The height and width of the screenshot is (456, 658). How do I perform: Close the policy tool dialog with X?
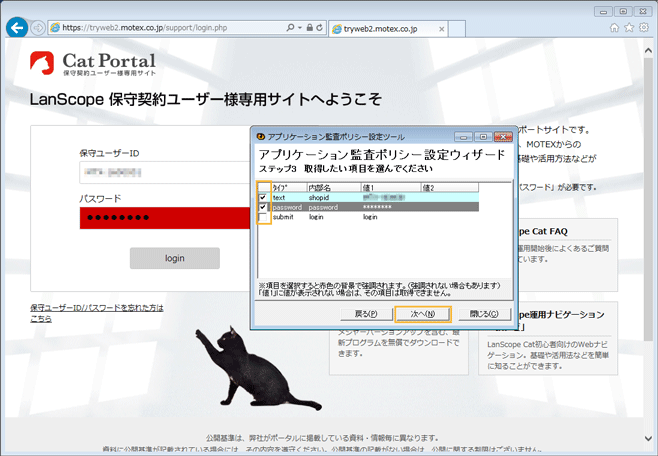(x=503, y=137)
